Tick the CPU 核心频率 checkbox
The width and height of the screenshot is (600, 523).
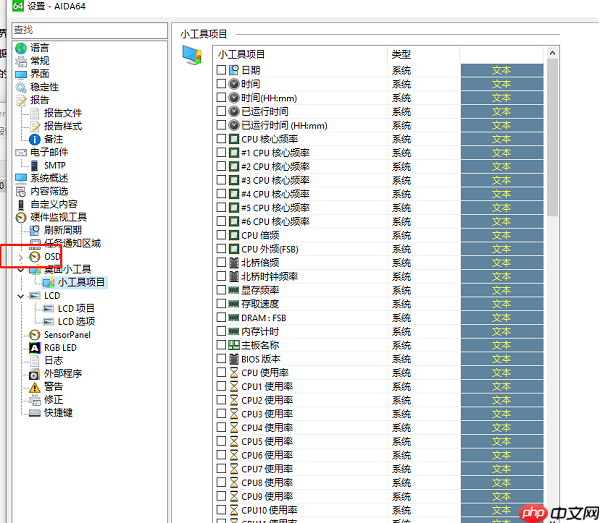coord(221,138)
